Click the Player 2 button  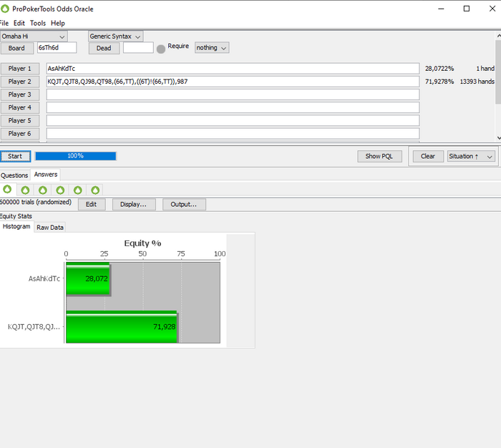(x=20, y=82)
